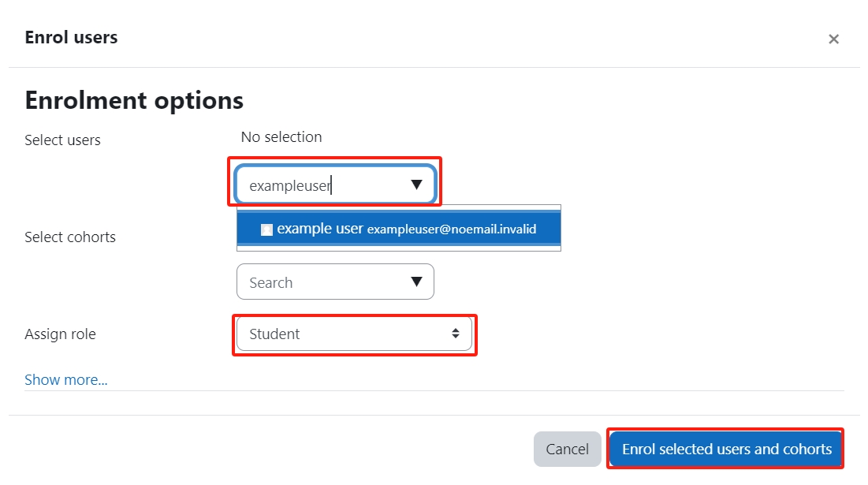This screenshot has height=485, width=868.
Task: Cancel the enrolment dialog
Action: (567, 449)
